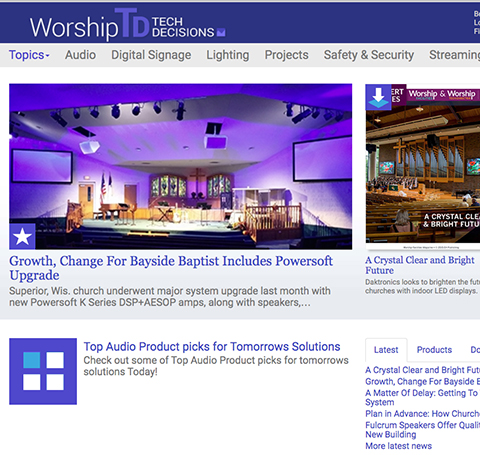Open the Topics dropdown menu

point(29,55)
